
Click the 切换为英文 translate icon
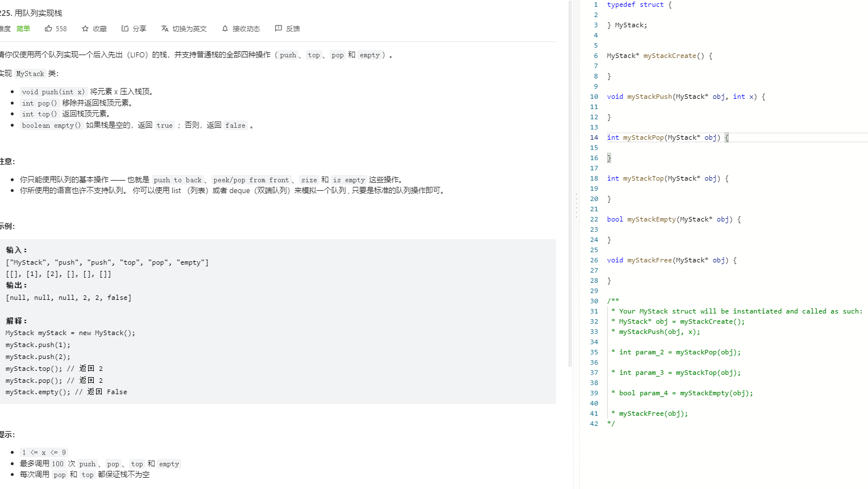(x=165, y=28)
